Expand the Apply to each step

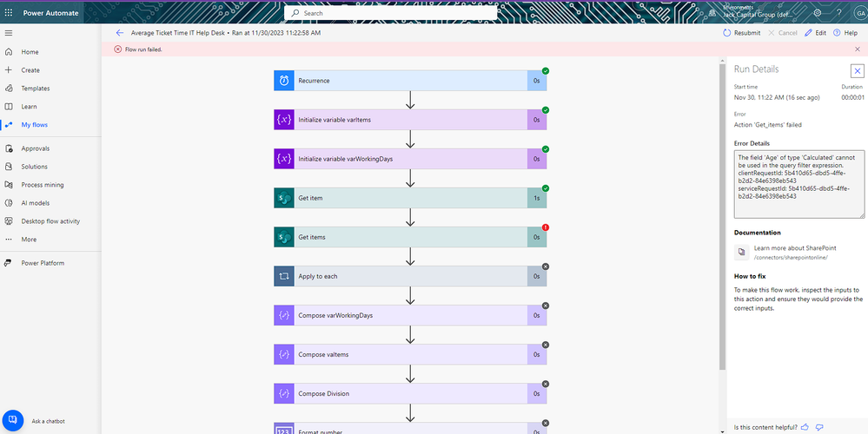coord(410,276)
